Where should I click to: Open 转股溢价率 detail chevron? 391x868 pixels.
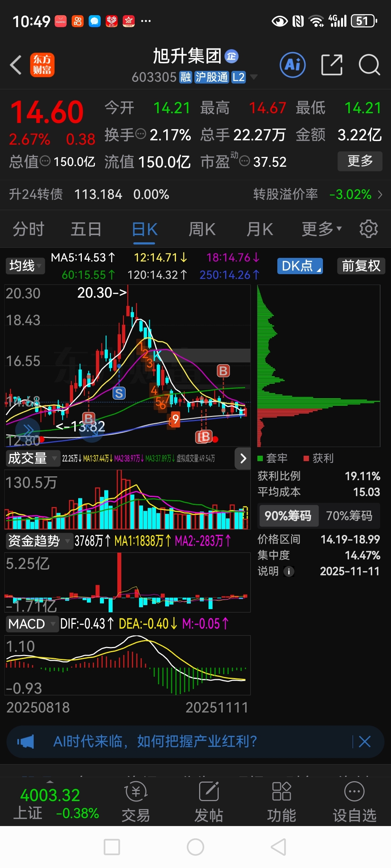click(380, 195)
